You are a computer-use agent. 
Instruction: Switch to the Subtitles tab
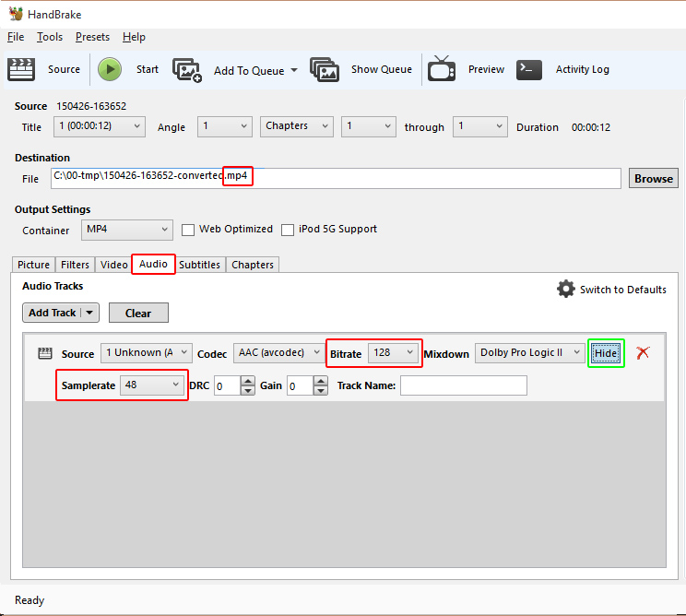[199, 265]
